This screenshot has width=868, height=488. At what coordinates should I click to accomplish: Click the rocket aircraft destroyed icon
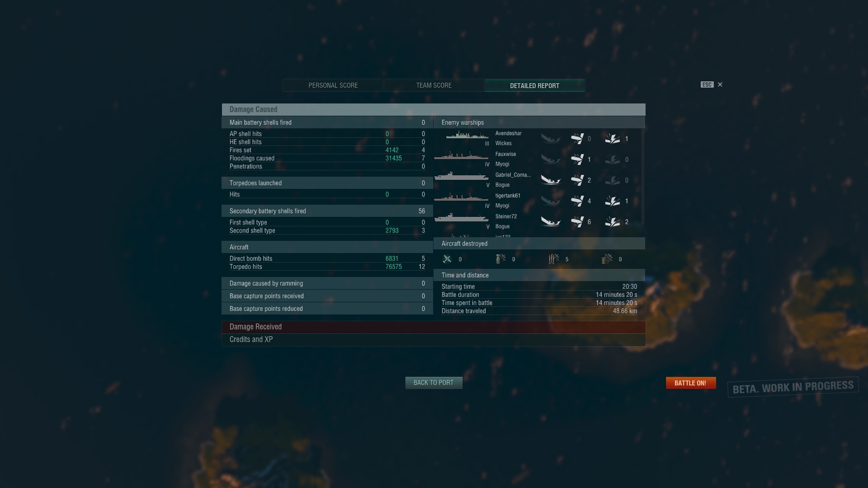(607, 259)
